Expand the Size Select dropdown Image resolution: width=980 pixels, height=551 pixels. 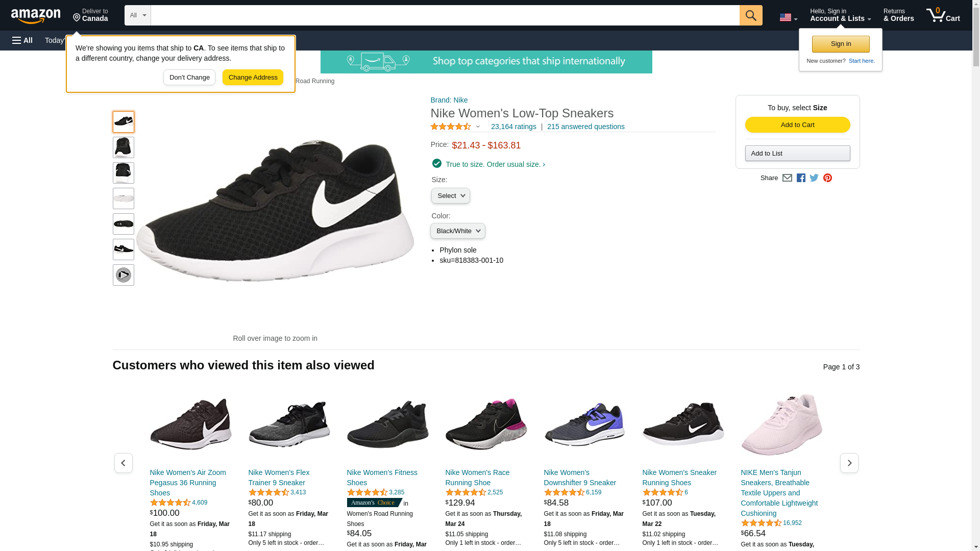pyautogui.click(x=450, y=196)
